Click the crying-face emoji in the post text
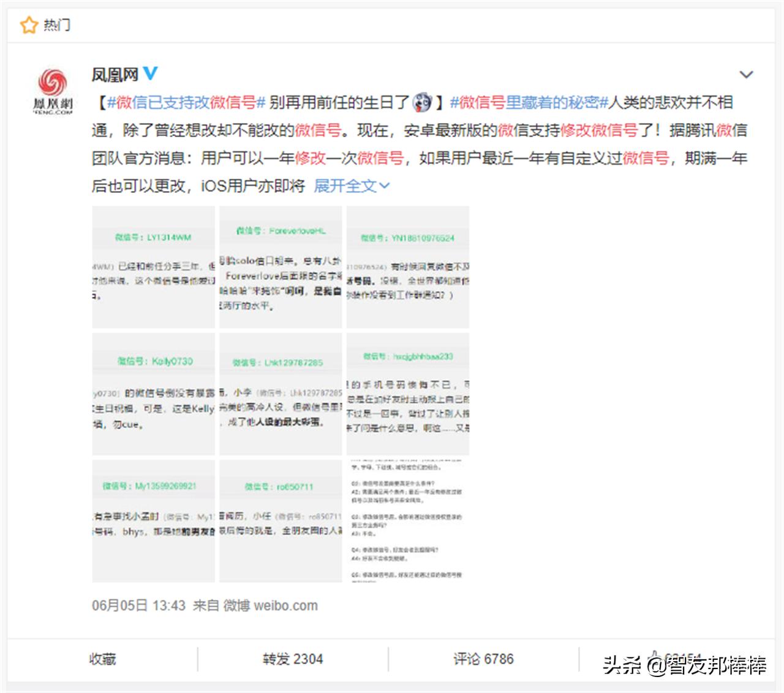This screenshot has height=693, width=784. pos(421,102)
